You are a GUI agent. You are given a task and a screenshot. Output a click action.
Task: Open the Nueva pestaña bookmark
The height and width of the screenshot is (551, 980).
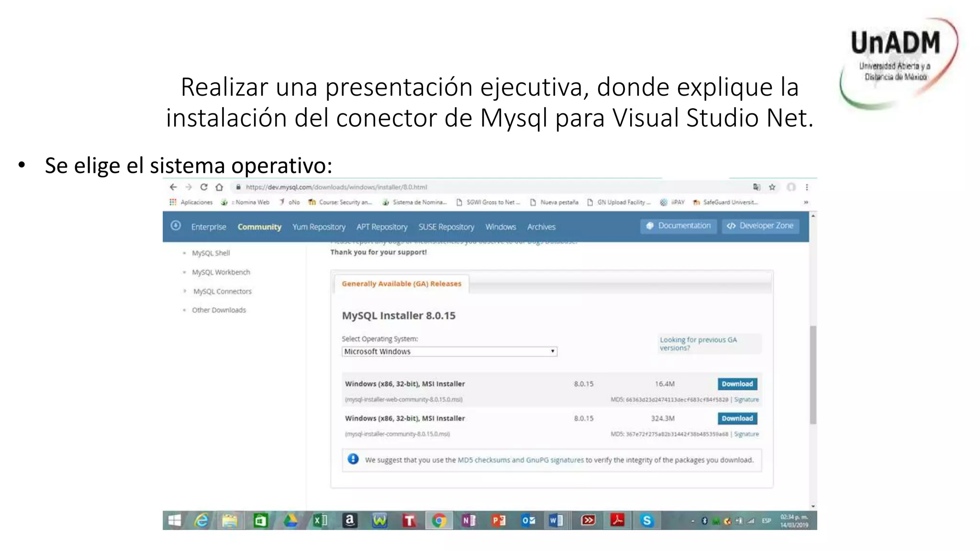coord(554,202)
